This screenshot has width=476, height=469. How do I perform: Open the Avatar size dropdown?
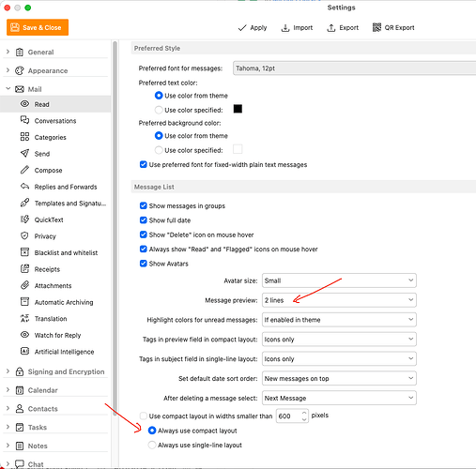(x=339, y=280)
